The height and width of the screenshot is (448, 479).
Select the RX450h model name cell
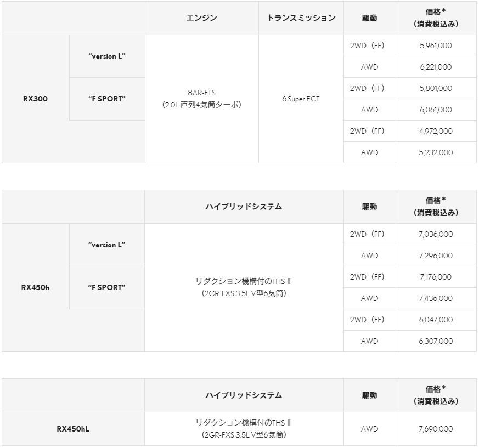[36, 287]
